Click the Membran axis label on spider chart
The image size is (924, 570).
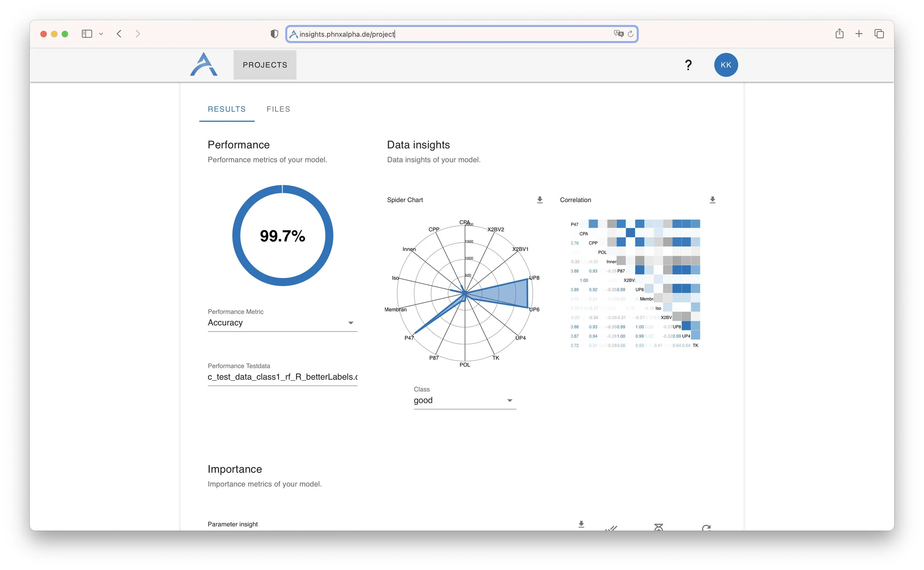tap(395, 309)
